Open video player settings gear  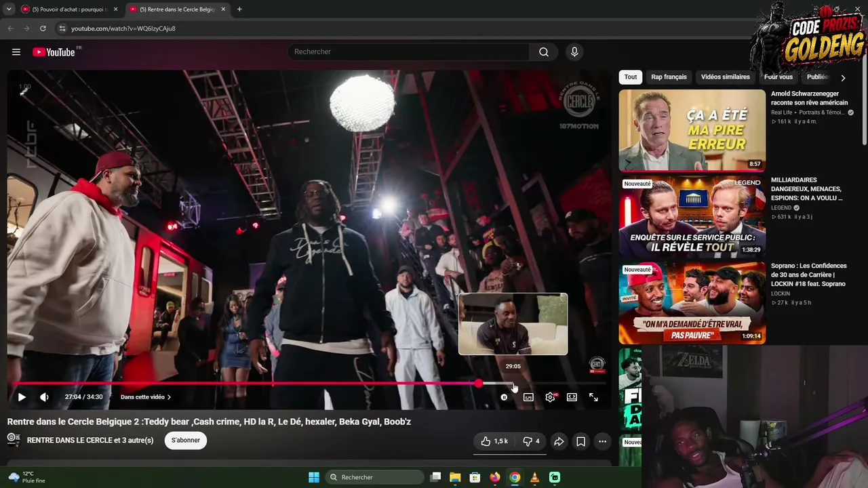pos(550,397)
